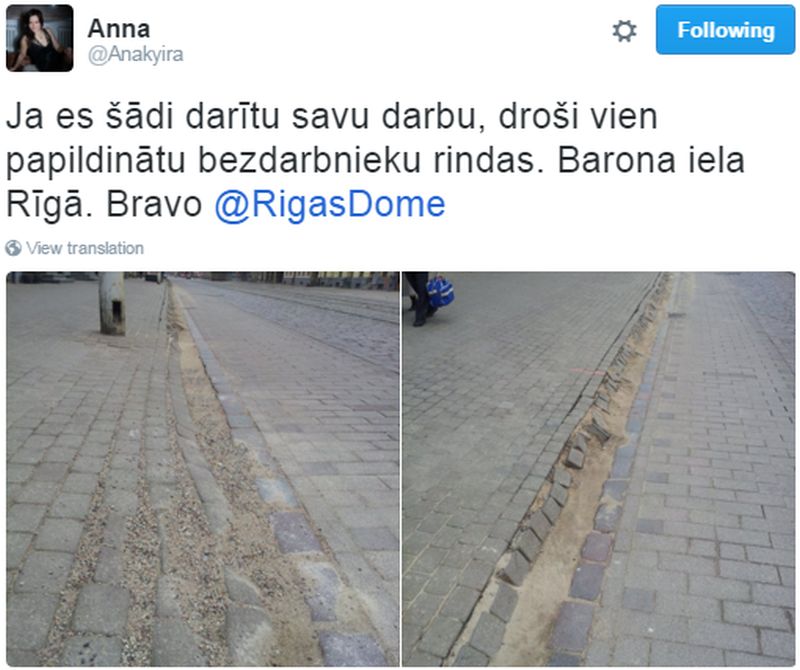The width and height of the screenshot is (800, 670).
Task: Open the profile via the name Anna
Action: (x=119, y=29)
